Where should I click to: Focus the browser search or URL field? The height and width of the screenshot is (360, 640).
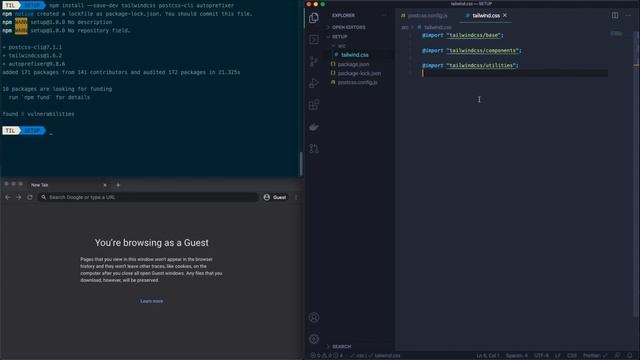click(x=149, y=197)
